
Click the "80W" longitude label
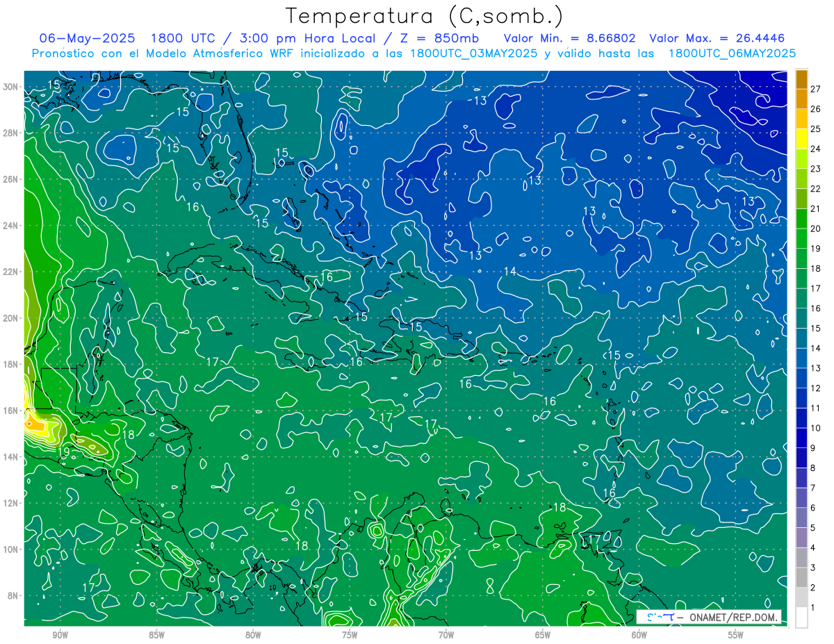tap(253, 635)
